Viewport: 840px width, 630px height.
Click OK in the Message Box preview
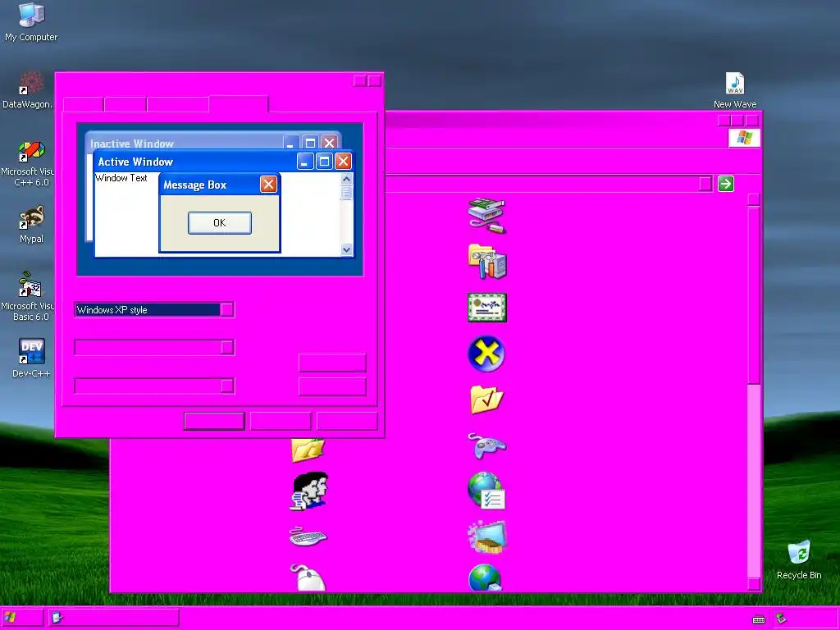click(x=220, y=223)
